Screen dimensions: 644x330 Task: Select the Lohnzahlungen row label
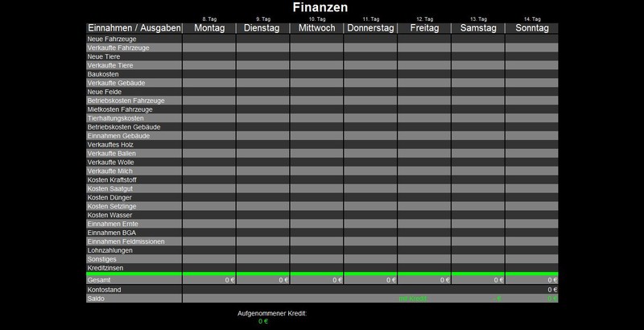click(110, 250)
